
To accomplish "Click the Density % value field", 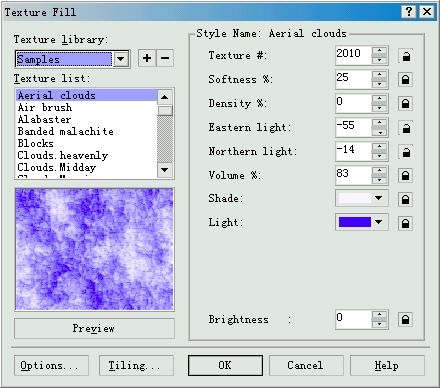I will [x=353, y=103].
